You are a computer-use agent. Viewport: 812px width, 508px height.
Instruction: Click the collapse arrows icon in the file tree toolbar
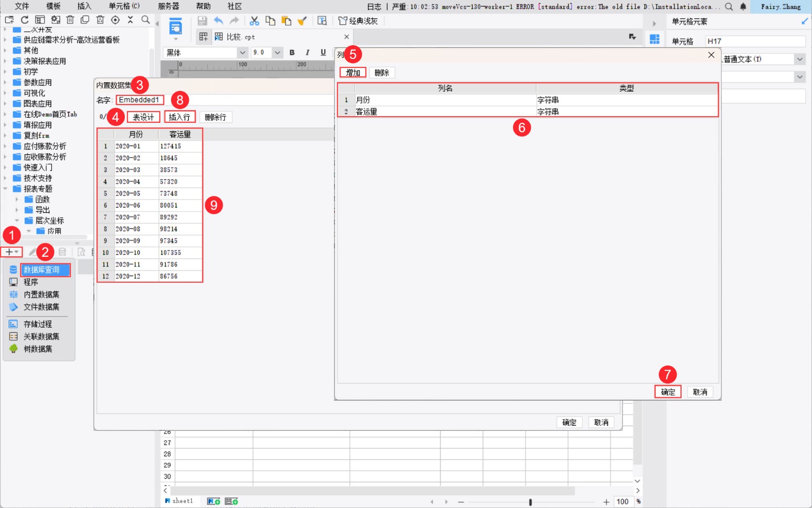click(x=130, y=20)
